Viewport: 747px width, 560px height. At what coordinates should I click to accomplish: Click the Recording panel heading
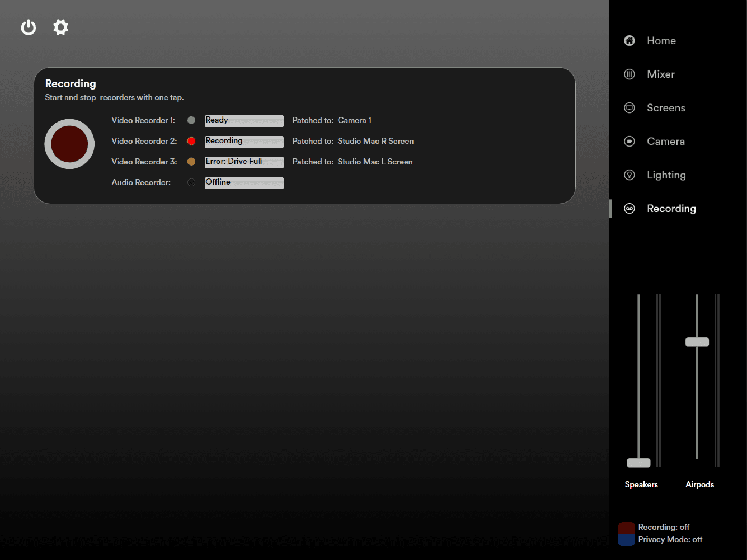tap(71, 83)
